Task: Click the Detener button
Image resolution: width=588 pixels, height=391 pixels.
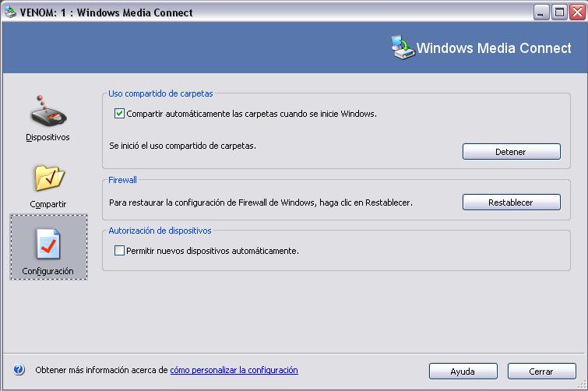Action: point(511,151)
